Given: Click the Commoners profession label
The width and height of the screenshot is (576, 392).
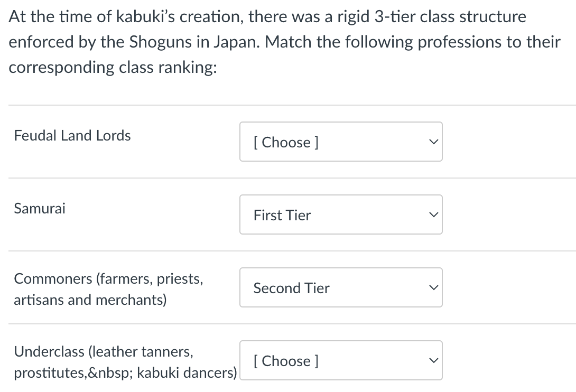Looking at the screenshot, I should click(108, 289).
